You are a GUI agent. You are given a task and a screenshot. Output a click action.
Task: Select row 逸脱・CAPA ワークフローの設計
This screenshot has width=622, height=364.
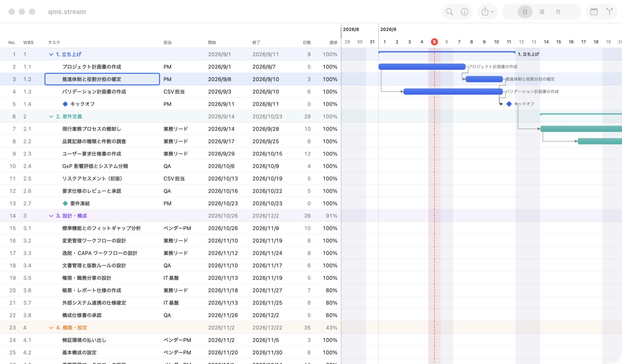point(170,253)
